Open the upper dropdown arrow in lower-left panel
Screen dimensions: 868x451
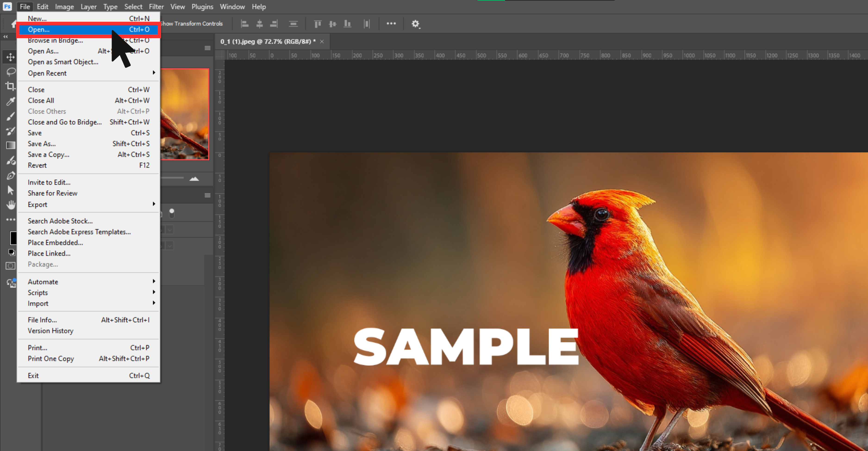tap(170, 229)
